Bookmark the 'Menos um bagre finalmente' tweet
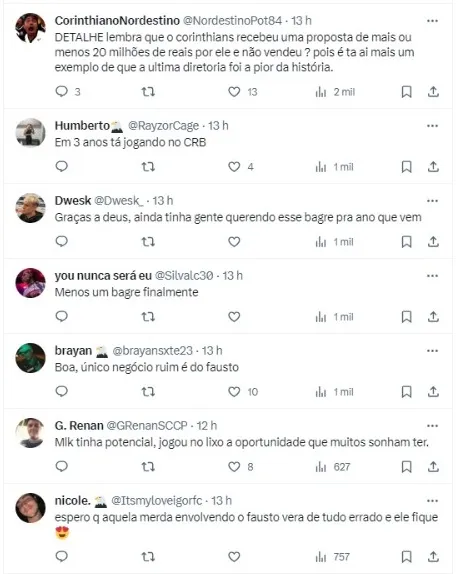458x574 pixels. pyautogui.click(x=406, y=317)
